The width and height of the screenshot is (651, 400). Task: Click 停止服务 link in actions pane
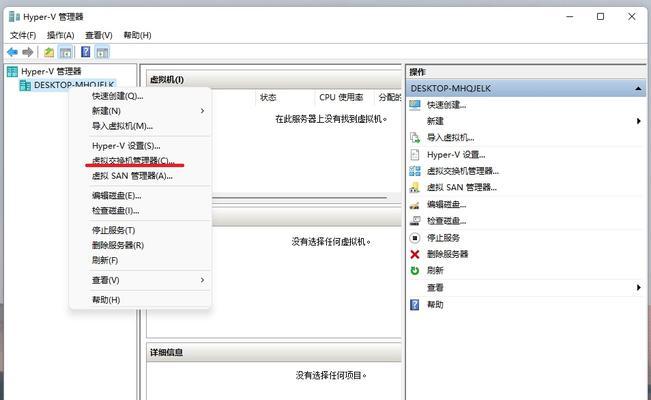click(x=443, y=238)
